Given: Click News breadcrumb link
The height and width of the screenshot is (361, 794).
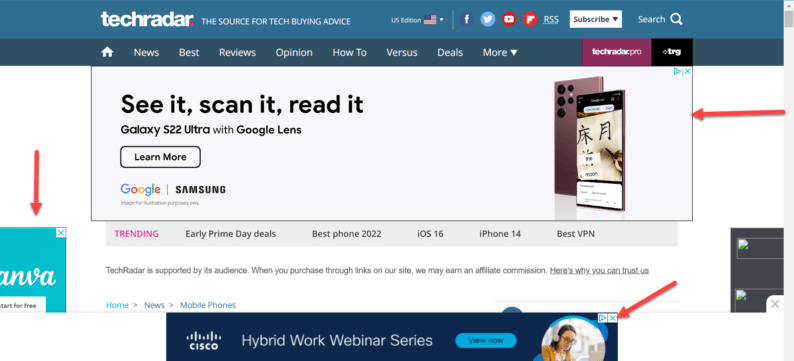Looking at the screenshot, I should point(154,305).
